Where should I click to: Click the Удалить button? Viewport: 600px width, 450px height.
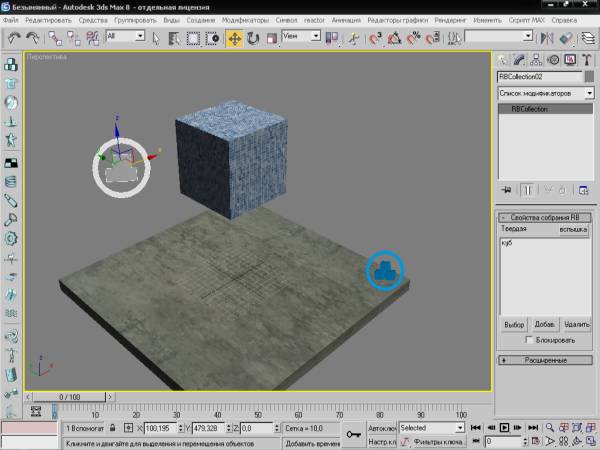pos(576,325)
